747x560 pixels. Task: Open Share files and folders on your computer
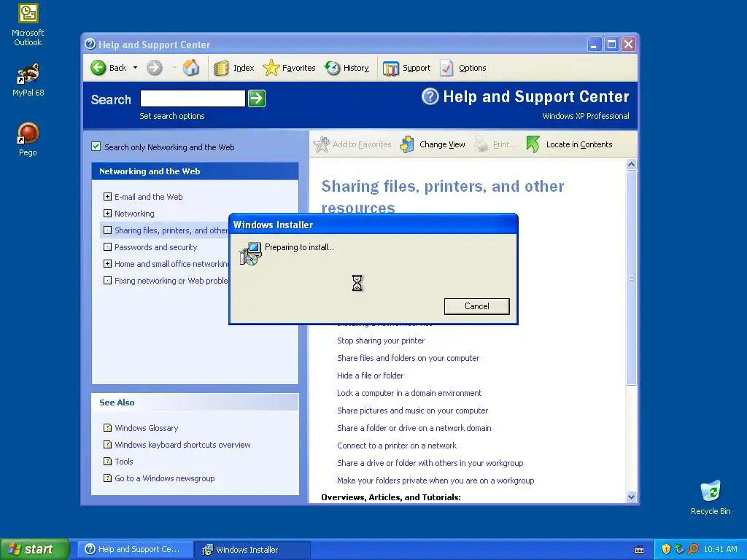pos(409,358)
